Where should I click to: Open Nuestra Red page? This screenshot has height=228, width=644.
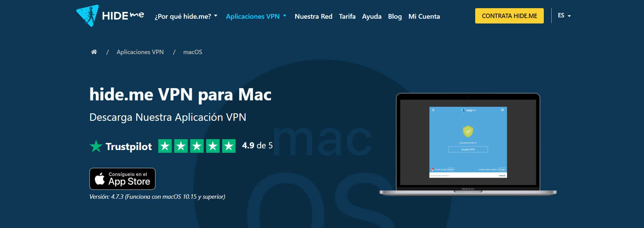coord(313,16)
